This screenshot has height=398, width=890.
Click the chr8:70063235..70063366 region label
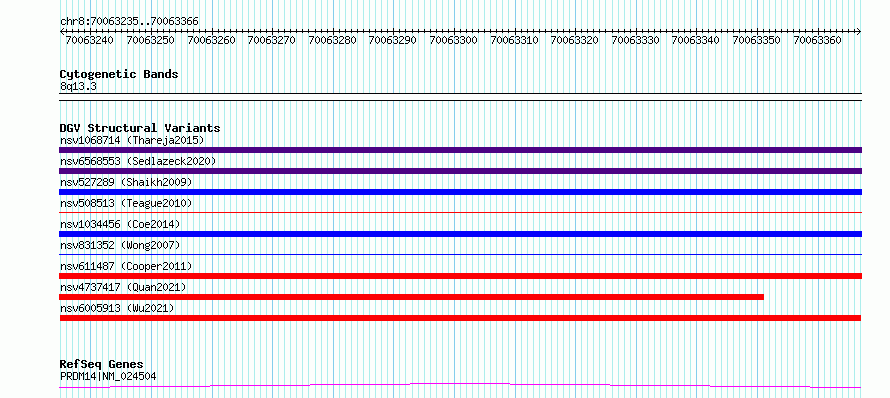(129, 21)
